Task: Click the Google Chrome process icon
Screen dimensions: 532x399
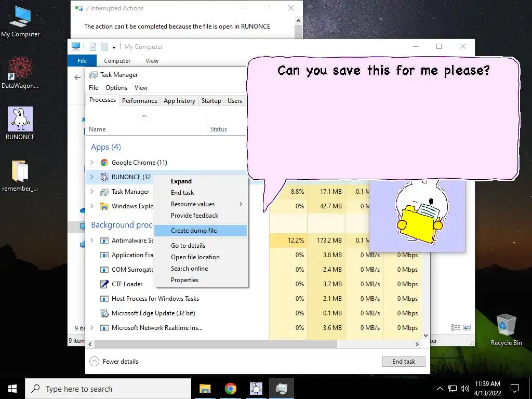Action: pos(104,163)
